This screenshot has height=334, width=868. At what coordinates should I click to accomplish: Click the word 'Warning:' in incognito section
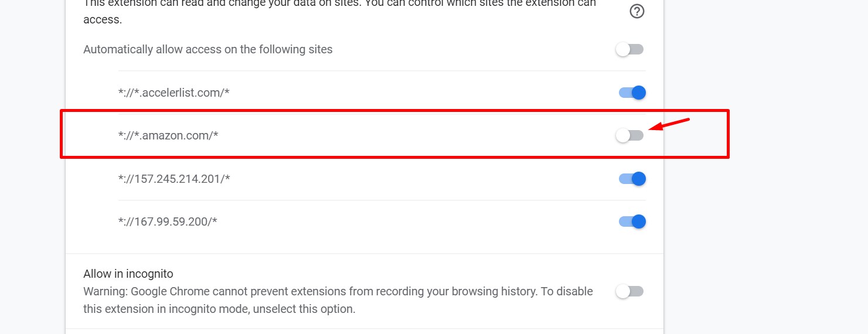pos(105,291)
